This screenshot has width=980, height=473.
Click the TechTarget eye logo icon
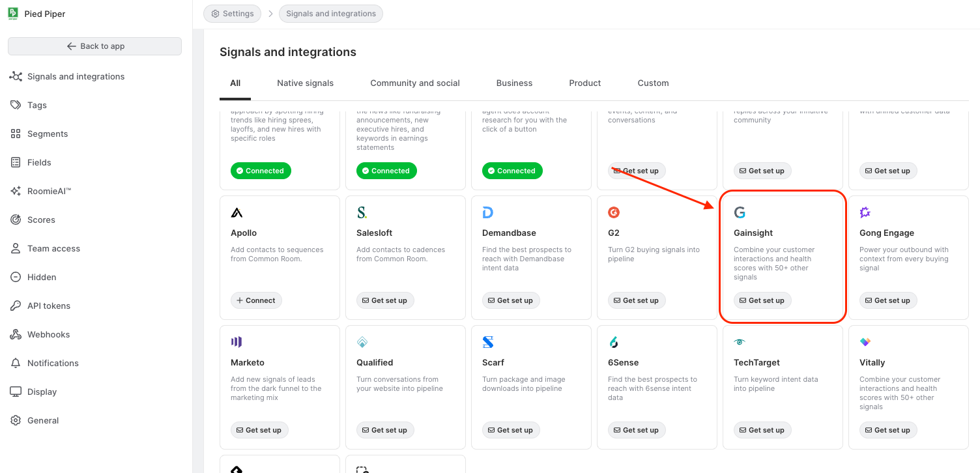pos(740,342)
